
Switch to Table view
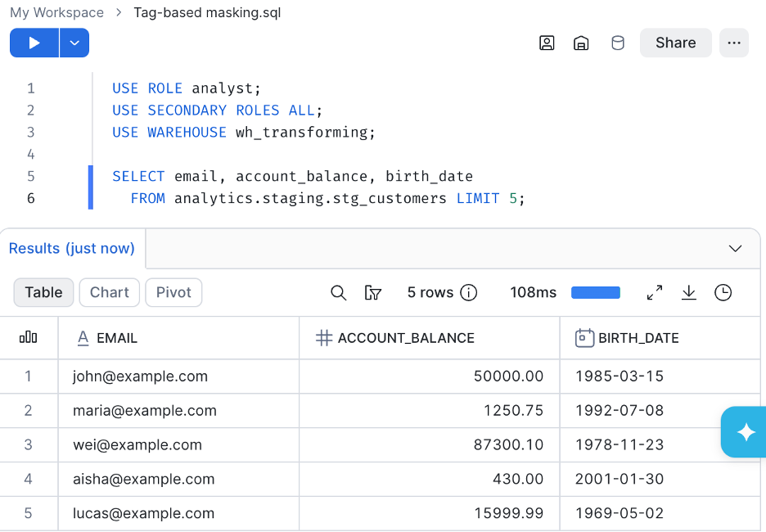tap(43, 292)
